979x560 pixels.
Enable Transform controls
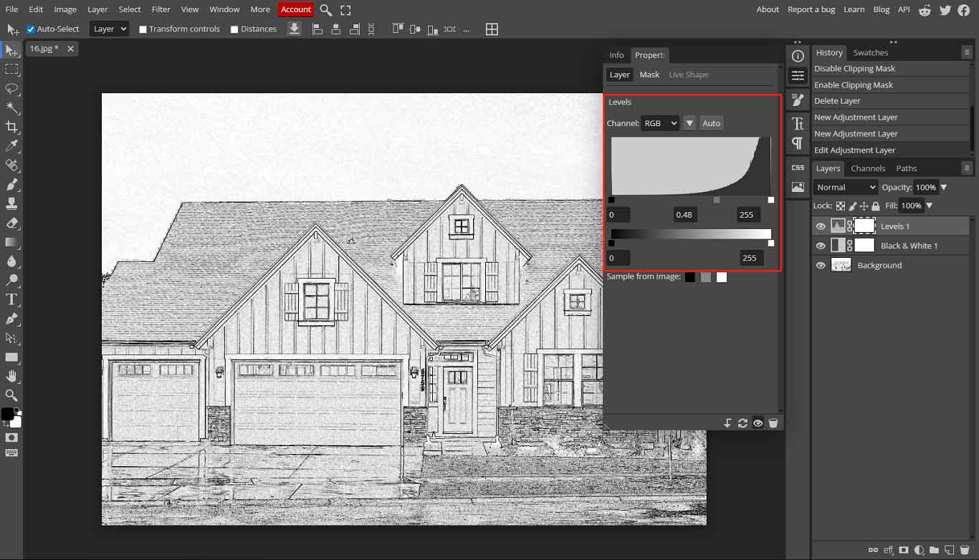point(142,29)
